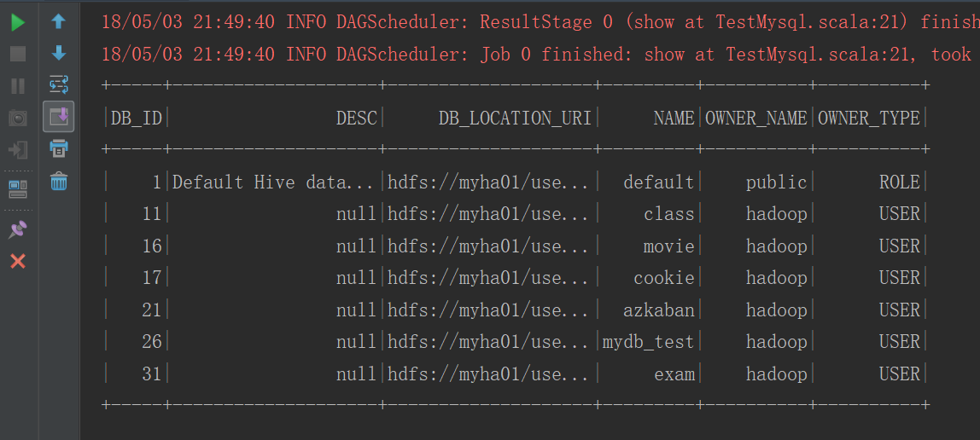
Task: Open the Restore Layout icon
Action: click(x=18, y=188)
